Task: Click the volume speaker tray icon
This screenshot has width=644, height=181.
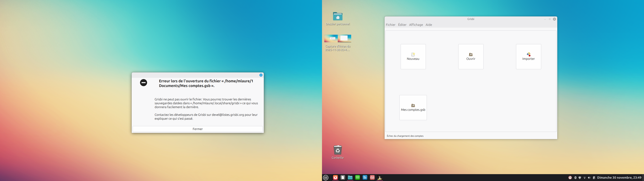Action: 589,178
